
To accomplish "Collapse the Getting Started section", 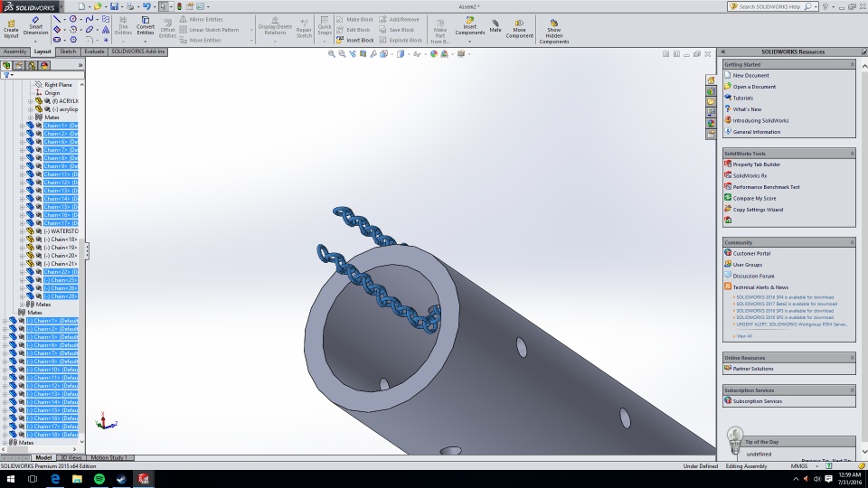I will pos(852,65).
